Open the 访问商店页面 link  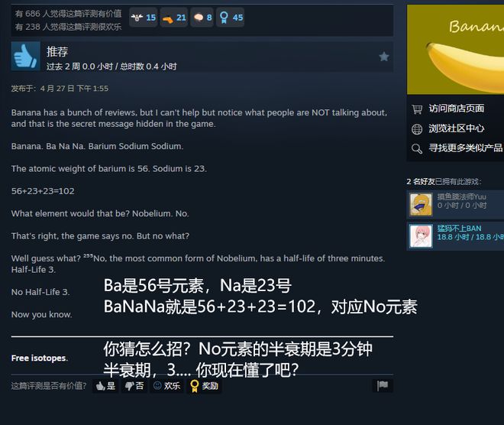[456, 109]
